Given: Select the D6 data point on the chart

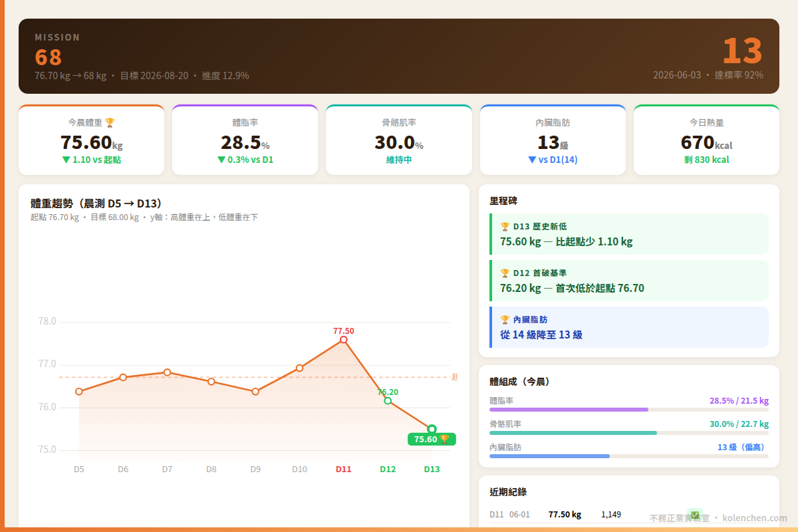Looking at the screenshot, I should point(123,377).
